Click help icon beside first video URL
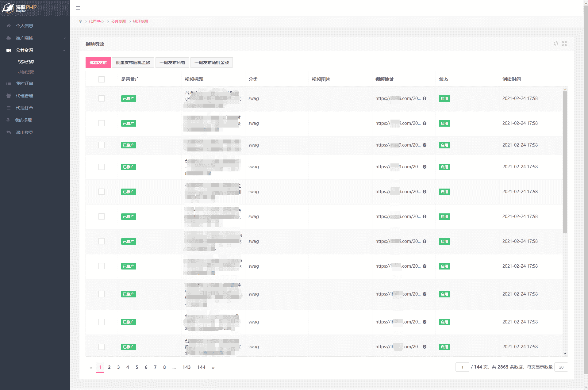 tap(425, 98)
